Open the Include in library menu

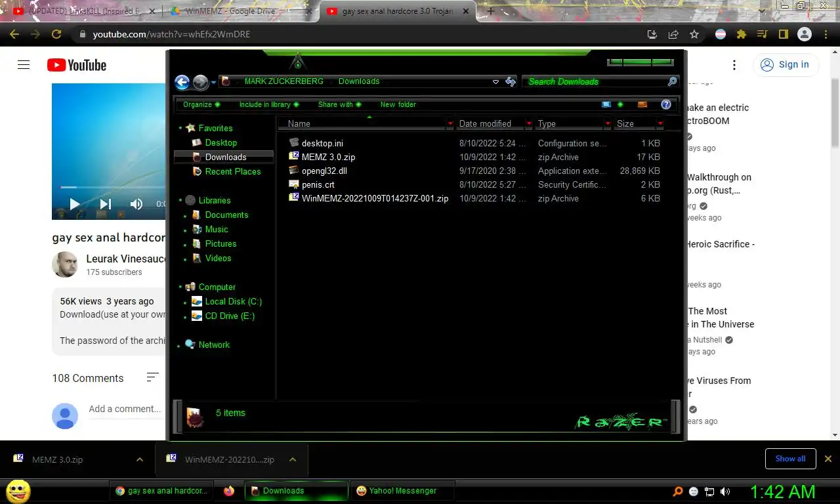coord(269,104)
